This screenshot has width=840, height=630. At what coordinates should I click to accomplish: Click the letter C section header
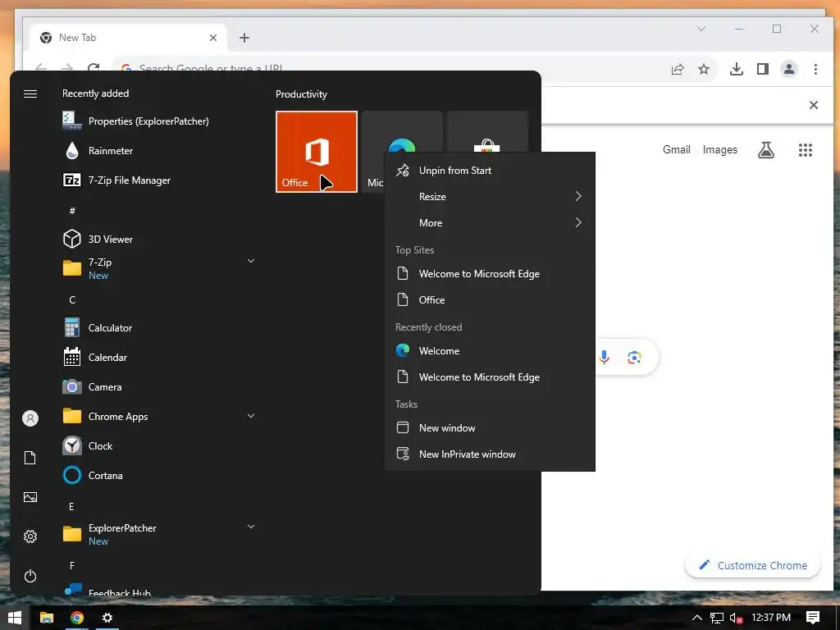coord(72,300)
